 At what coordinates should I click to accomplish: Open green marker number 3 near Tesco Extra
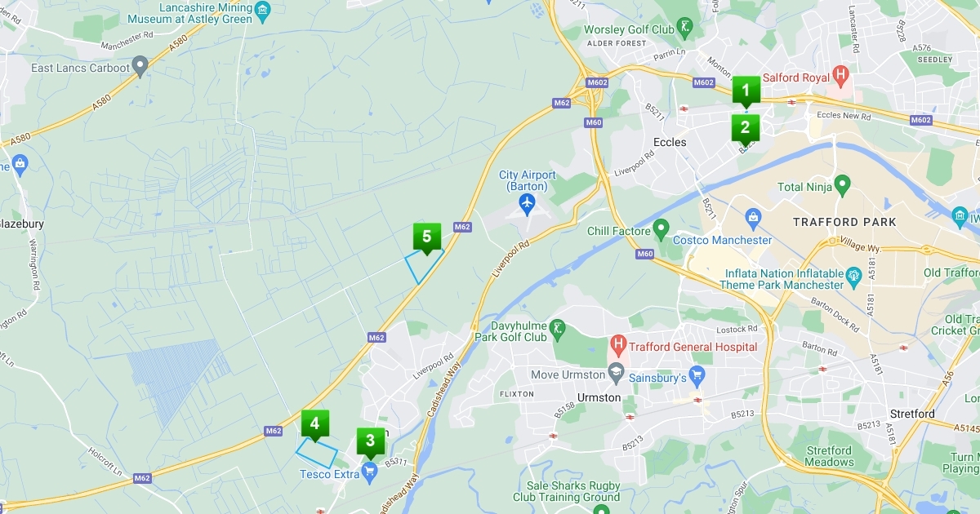point(370,444)
